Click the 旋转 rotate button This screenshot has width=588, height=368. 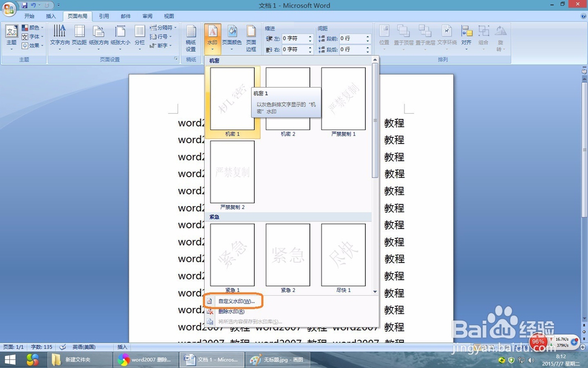pos(500,38)
